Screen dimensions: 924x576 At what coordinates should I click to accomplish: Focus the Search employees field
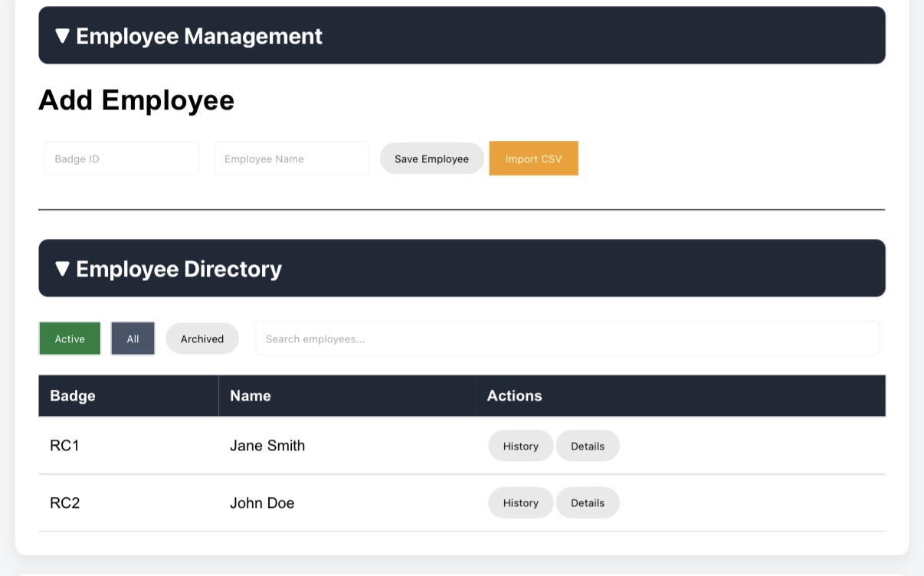[x=567, y=339]
